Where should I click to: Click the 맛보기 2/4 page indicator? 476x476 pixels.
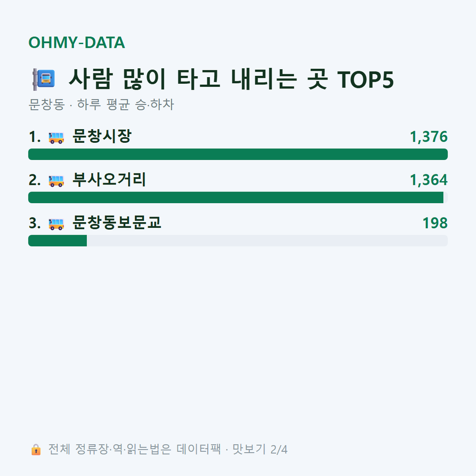pos(260,450)
